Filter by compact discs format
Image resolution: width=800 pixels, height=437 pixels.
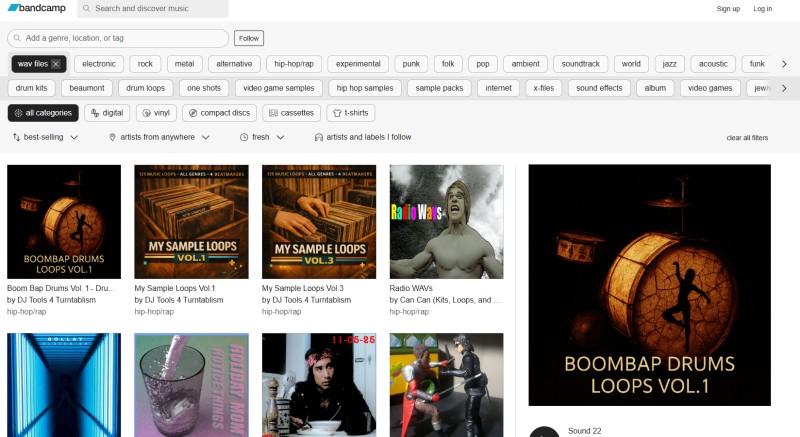[219, 113]
